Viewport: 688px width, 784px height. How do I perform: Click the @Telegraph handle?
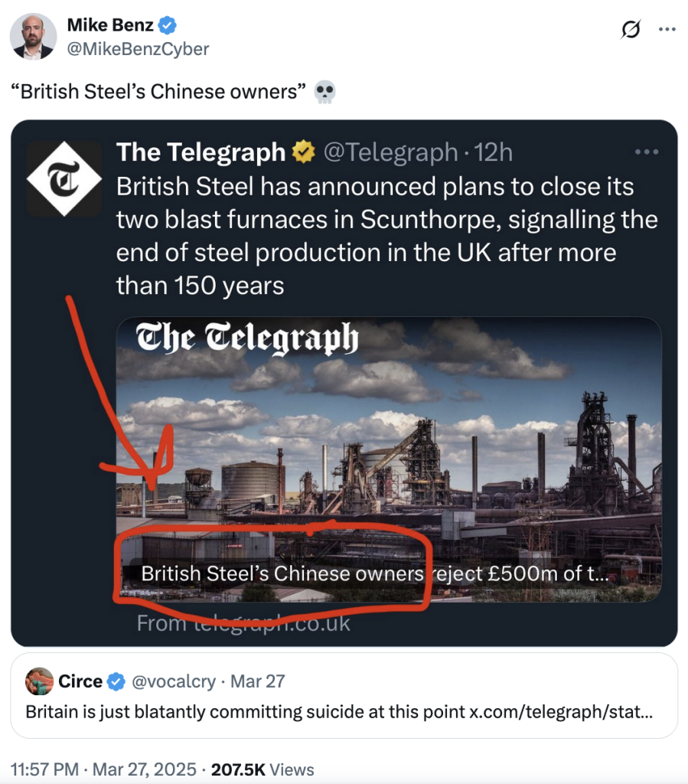point(391,152)
